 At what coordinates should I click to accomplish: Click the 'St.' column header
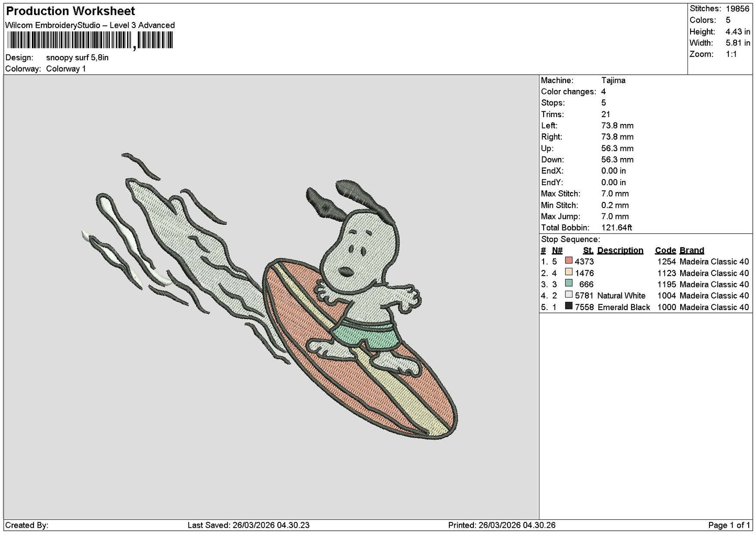click(588, 251)
